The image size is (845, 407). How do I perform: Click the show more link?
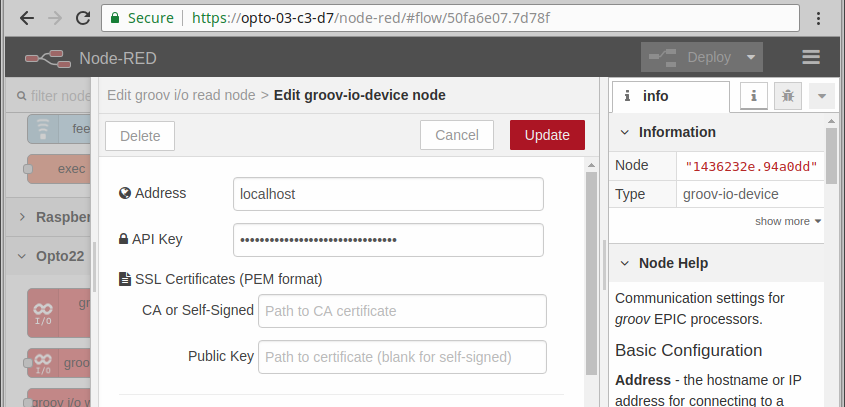tap(788, 221)
